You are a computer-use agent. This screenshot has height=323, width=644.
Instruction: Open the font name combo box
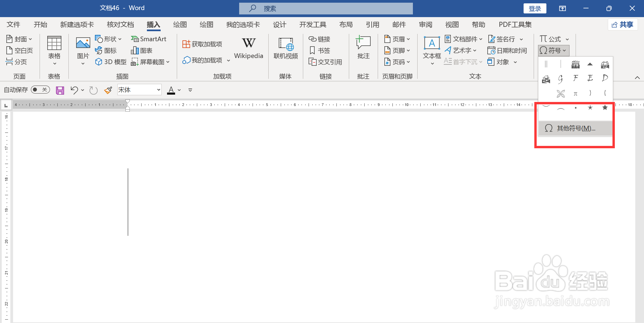139,90
